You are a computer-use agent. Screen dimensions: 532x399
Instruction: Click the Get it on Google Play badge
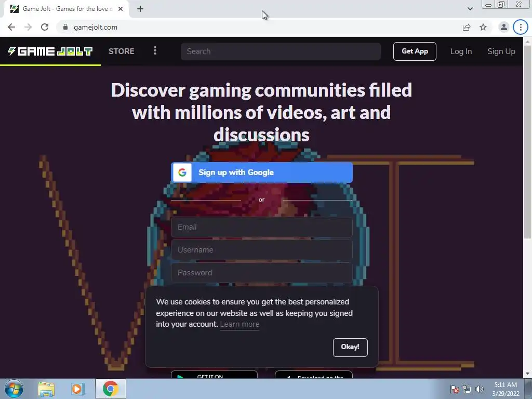tap(214, 375)
